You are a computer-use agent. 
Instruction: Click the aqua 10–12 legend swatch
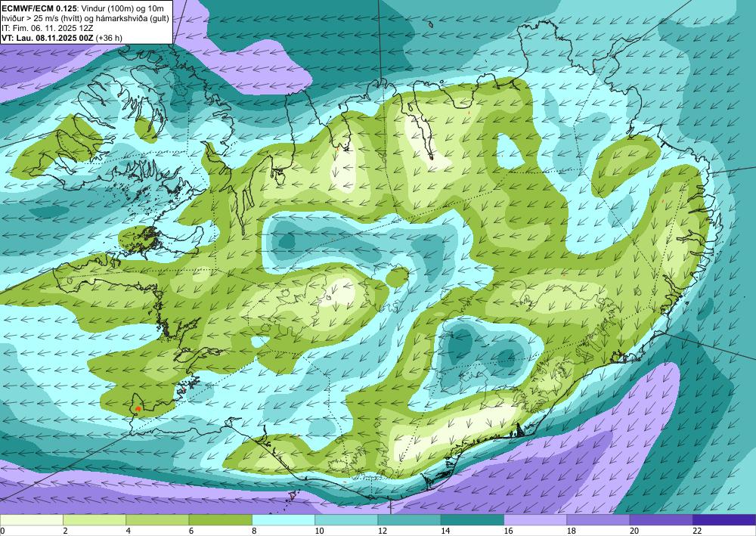346,520
